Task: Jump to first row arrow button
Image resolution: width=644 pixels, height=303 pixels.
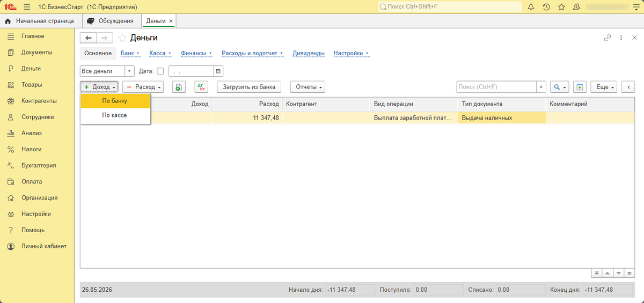Action: (596, 273)
